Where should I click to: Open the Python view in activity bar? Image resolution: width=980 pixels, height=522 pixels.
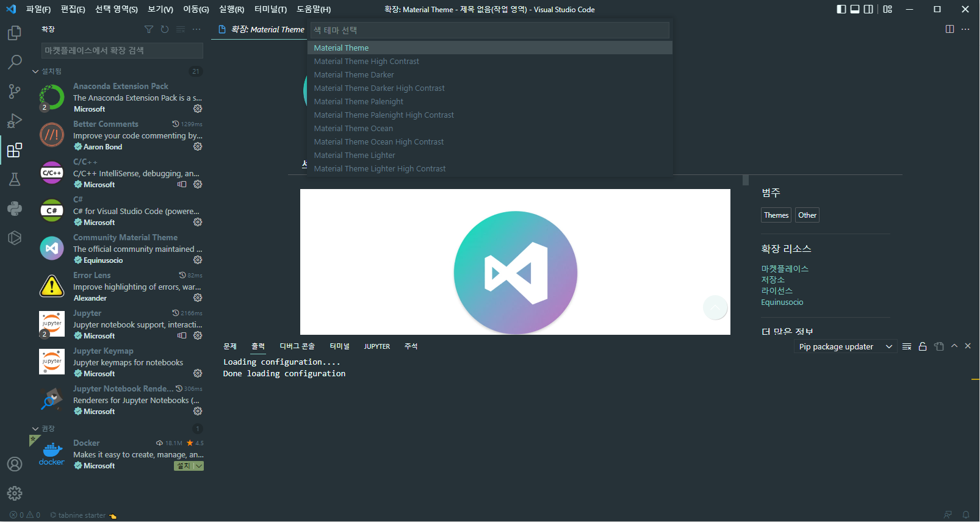pos(15,209)
